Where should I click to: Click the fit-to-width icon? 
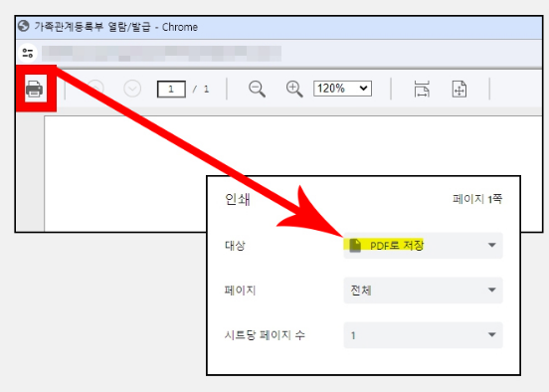(422, 89)
